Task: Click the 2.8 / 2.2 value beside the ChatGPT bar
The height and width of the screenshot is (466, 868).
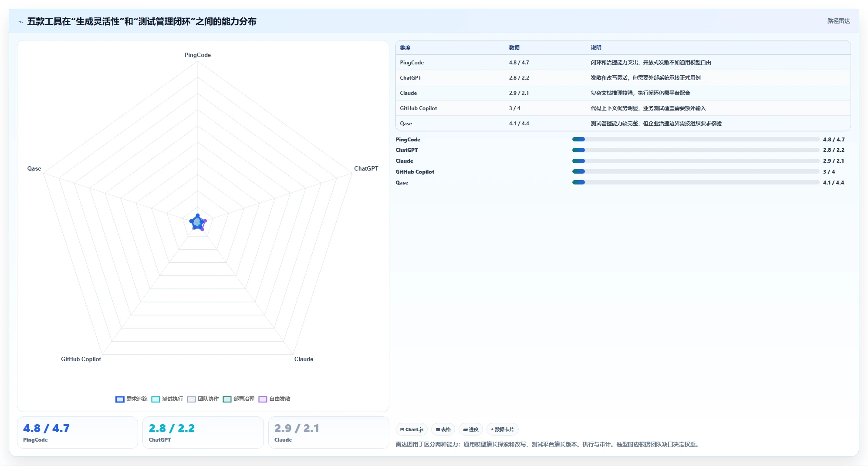Action: [834, 150]
